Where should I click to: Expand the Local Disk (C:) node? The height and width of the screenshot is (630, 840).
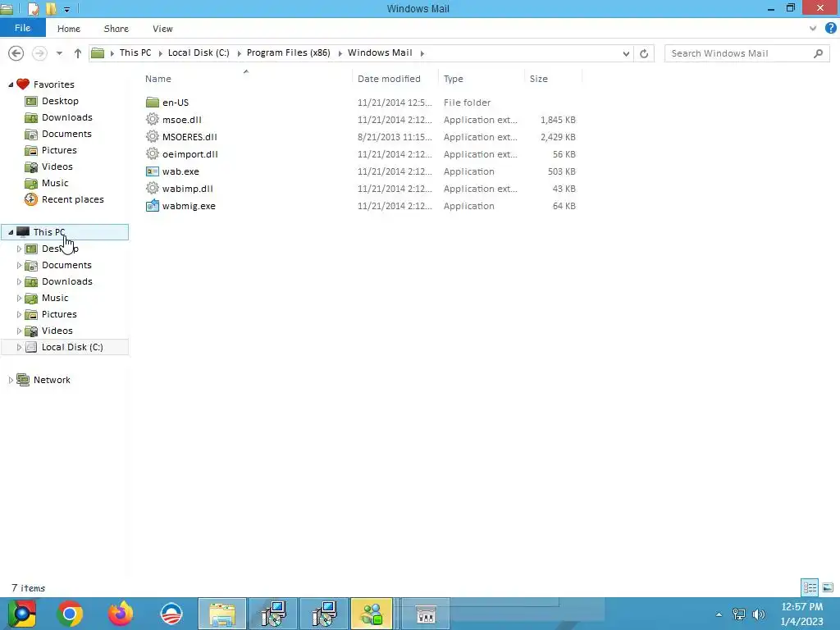tap(19, 347)
